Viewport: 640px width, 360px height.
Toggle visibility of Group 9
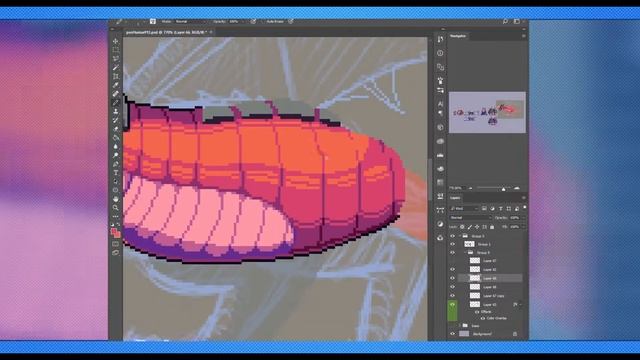(x=452, y=253)
